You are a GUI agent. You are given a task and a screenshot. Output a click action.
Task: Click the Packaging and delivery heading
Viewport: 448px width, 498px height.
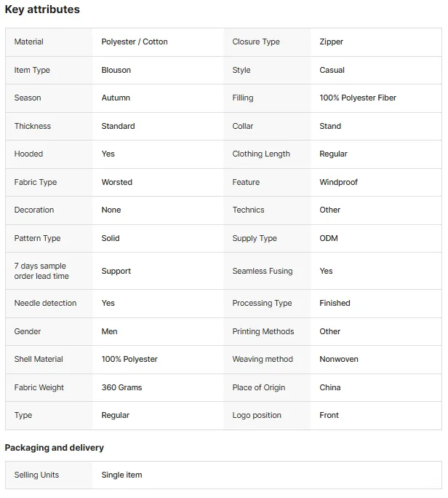55,448
